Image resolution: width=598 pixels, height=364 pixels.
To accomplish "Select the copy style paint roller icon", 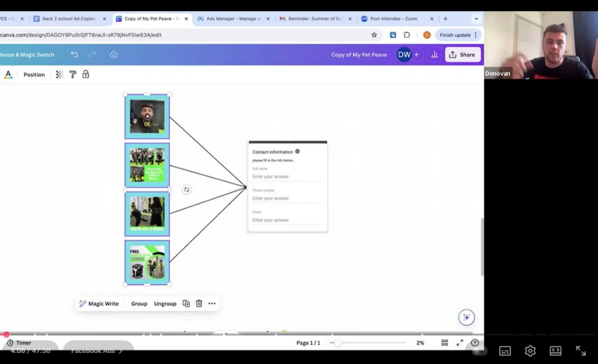I will (x=73, y=75).
